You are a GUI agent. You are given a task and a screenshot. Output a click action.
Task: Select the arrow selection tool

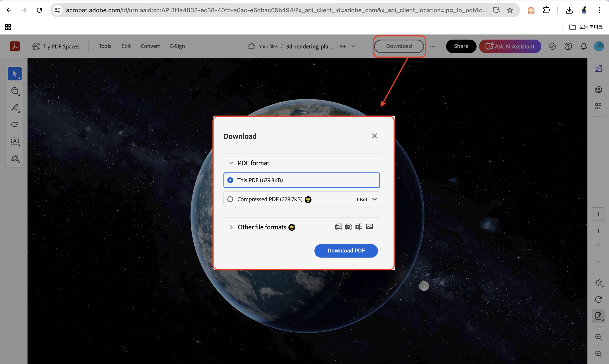click(15, 74)
